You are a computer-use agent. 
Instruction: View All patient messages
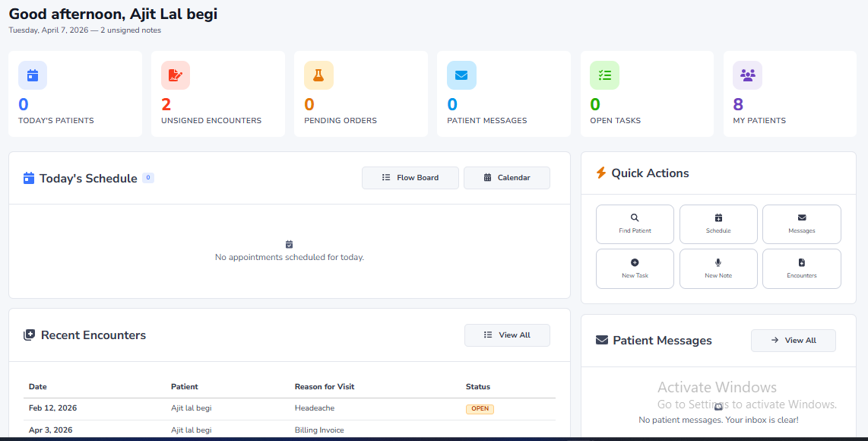point(793,341)
